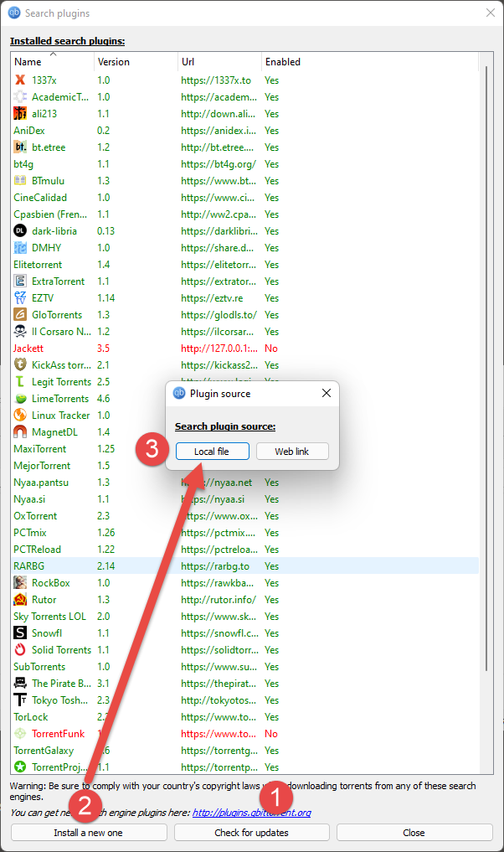Viewport: 504px width, 852px height.
Task: Select the Sky Torrents LOL row
Action: pyautogui.click(x=244, y=617)
